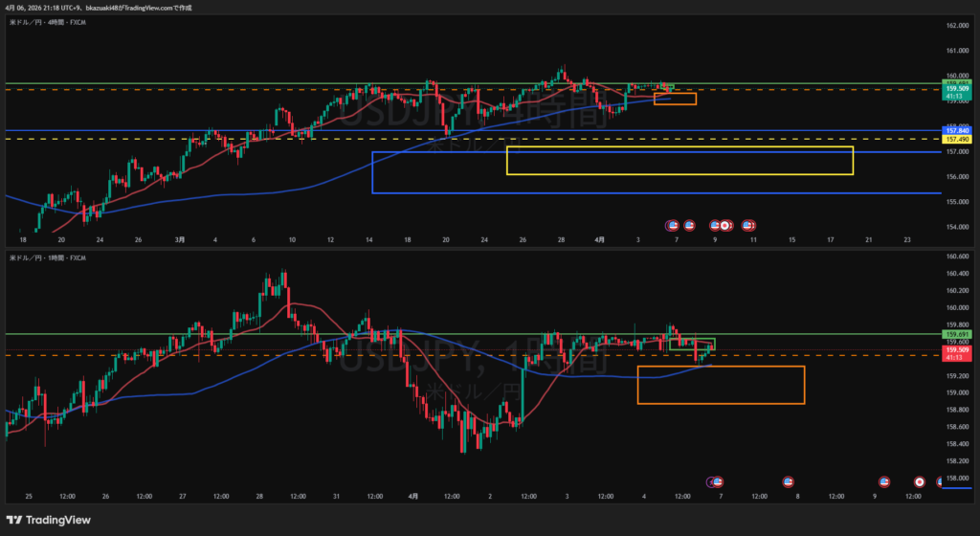Click the 157.840 blue price label

pos(957,130)
